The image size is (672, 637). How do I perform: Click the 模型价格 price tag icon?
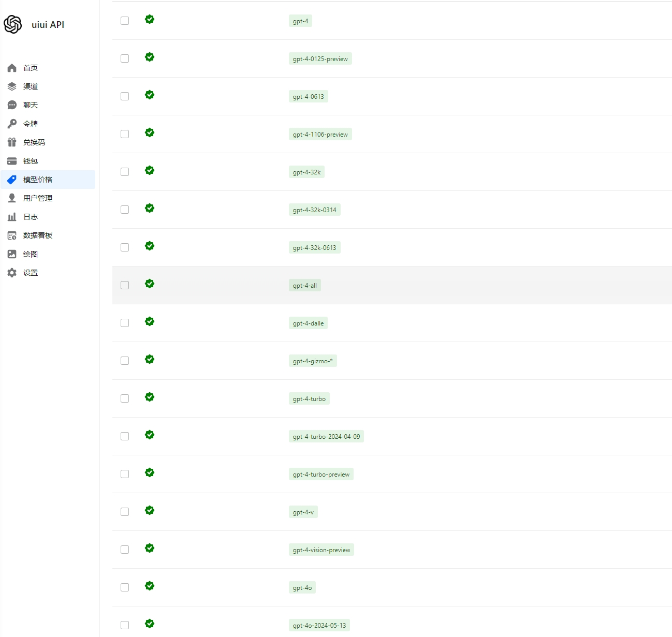12,180
